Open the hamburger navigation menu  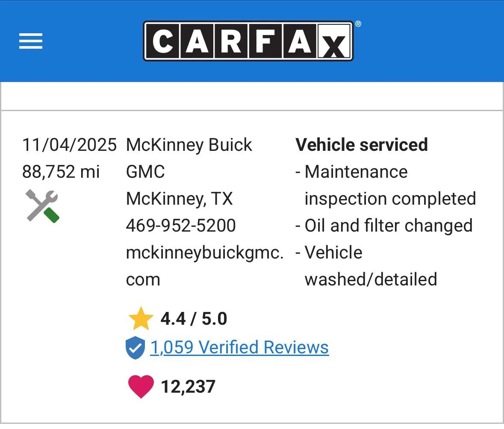[30, 41]
